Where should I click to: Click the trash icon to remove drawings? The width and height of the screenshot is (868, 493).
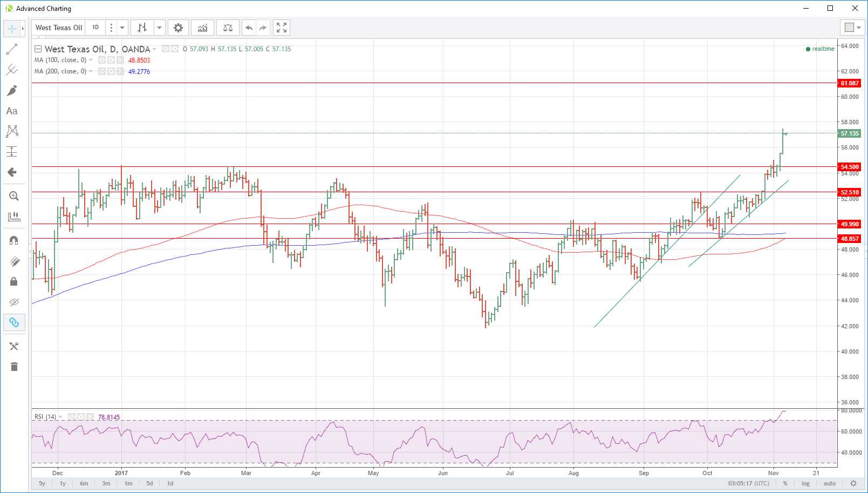coord(14,367)
